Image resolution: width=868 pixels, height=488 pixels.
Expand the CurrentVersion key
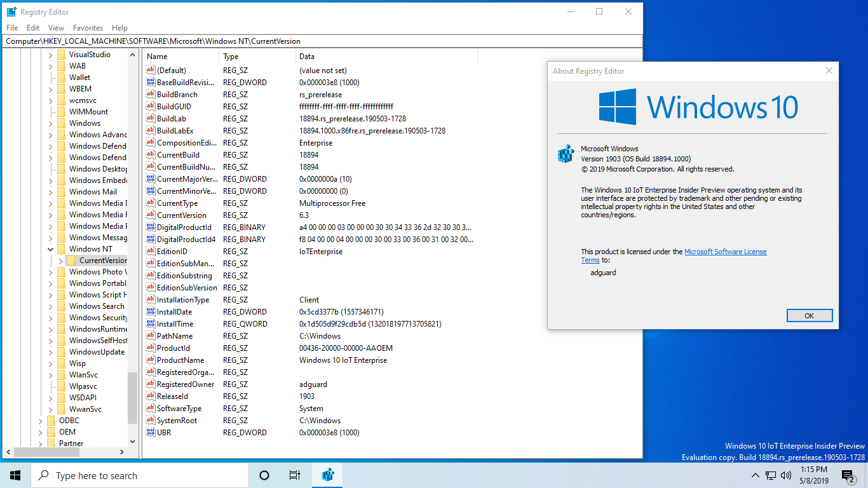(61, 261)
